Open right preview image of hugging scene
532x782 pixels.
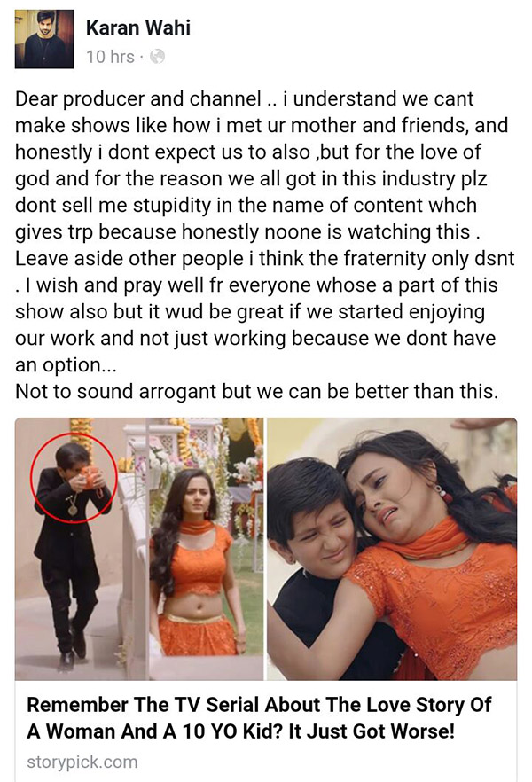[x=392, y=549]
